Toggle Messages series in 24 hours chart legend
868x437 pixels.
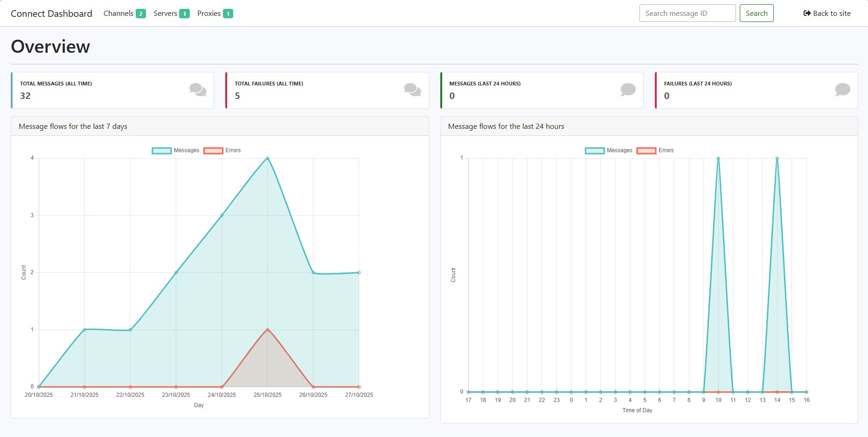click(x=609, y=150)
